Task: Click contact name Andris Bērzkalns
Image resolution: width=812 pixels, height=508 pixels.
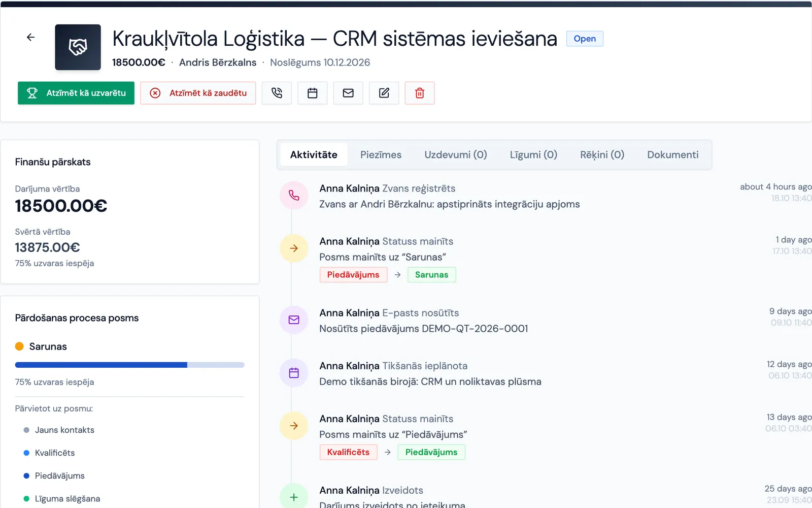Action: coord(218,62)
